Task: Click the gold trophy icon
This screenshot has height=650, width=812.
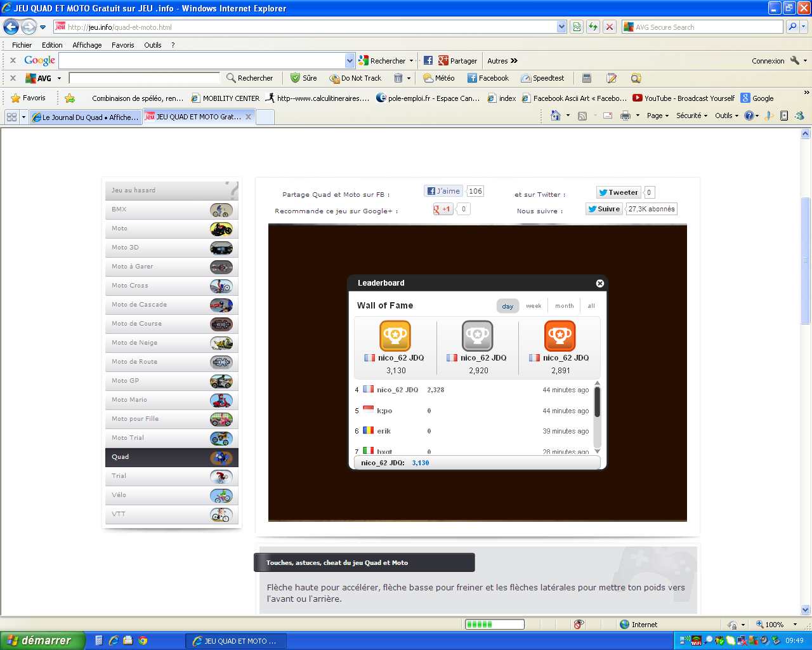Action: coord(395,336)
